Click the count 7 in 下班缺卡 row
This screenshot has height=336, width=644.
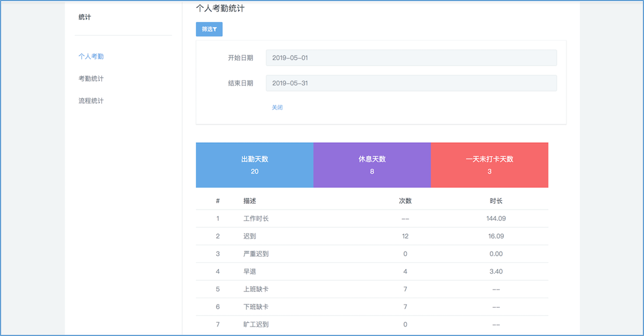click(406, 307)
